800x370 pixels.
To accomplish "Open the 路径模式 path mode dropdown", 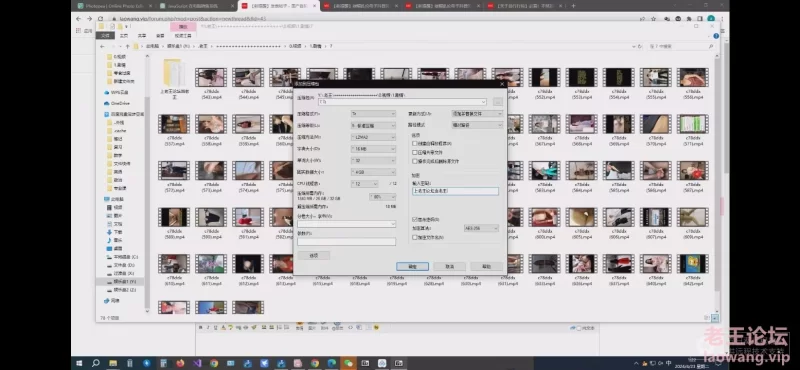I will 477,125.
